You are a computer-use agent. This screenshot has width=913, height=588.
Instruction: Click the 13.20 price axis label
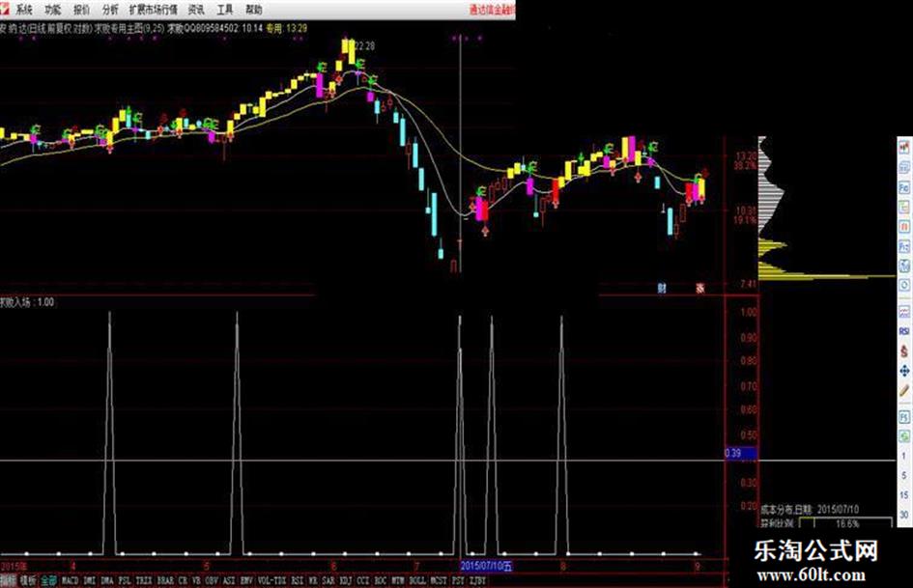[746, 156]
